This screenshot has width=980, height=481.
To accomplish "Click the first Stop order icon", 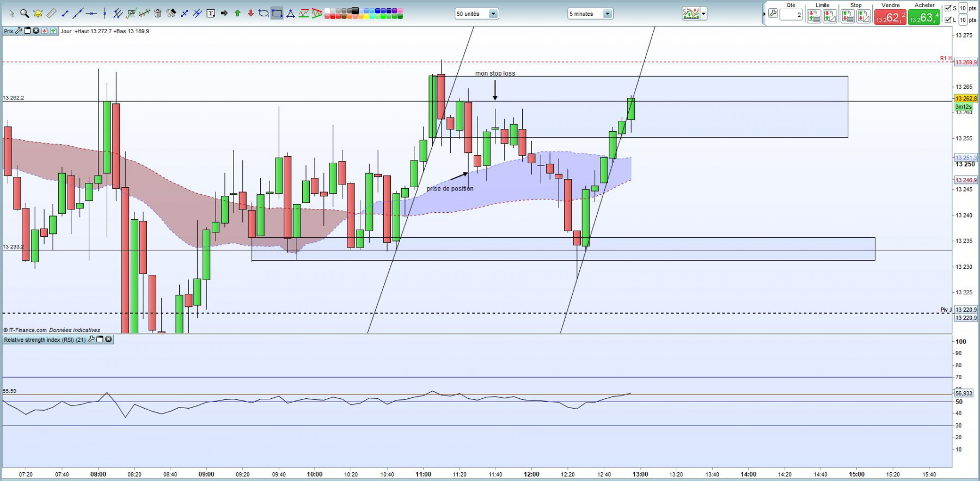I will 848,16.
